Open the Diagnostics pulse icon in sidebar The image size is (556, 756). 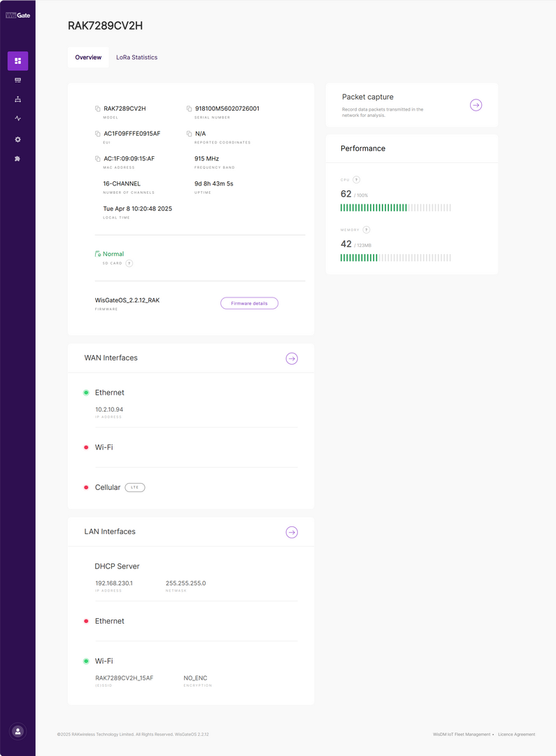[17, 118]
